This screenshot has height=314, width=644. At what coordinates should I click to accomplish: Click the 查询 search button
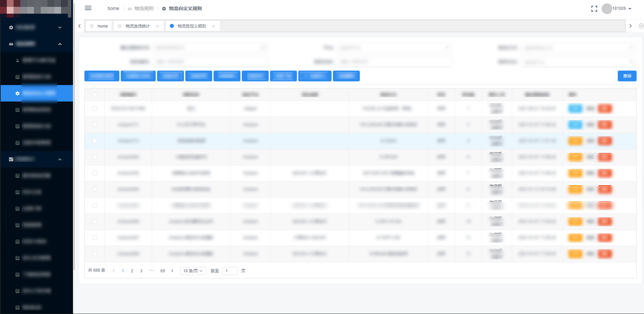pyautogui.click(x=627, y=76)
